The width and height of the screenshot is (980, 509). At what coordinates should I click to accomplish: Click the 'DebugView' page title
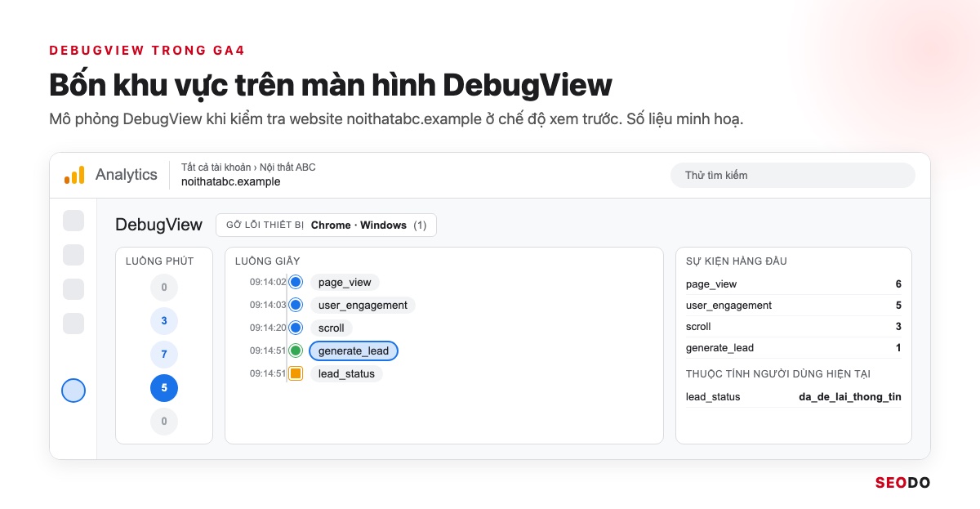158,225
